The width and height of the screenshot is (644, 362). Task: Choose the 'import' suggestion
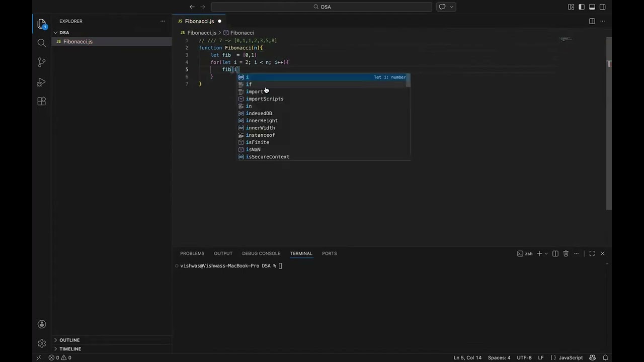[x=324, y=92]
